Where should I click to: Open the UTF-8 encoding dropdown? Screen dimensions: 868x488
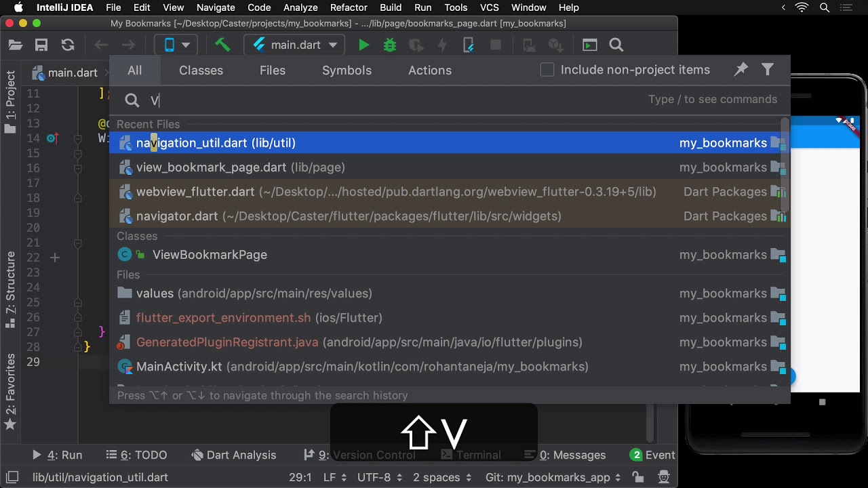380,477
